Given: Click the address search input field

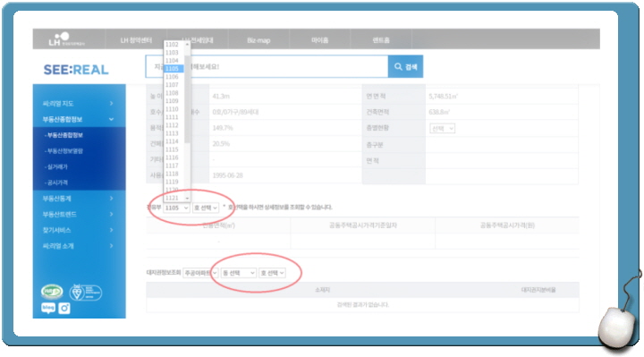Looking at the screenshot, I should click(x=267, y=66).
